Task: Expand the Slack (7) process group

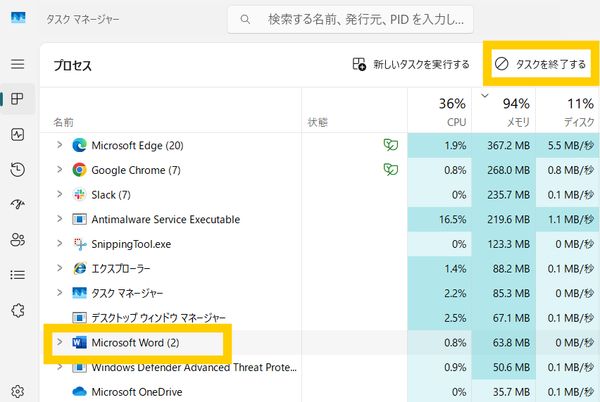Action: pyautogui.click(x=59, y=194)
